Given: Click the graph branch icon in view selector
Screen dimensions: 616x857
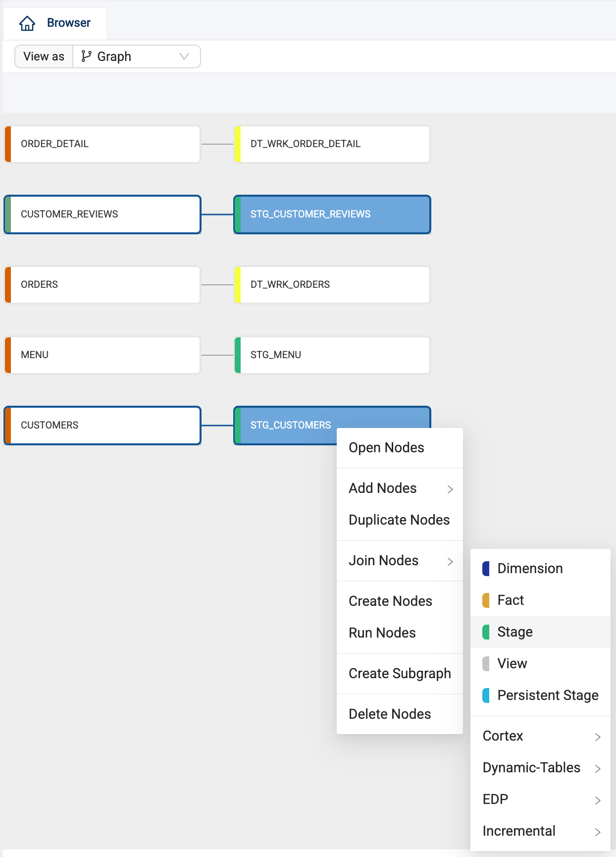Looking at the screenshot, I should (x=86, y=56).
